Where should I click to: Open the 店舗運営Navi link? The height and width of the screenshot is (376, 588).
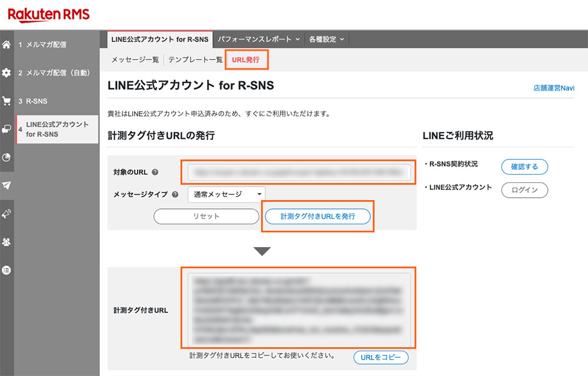[553, 88]
